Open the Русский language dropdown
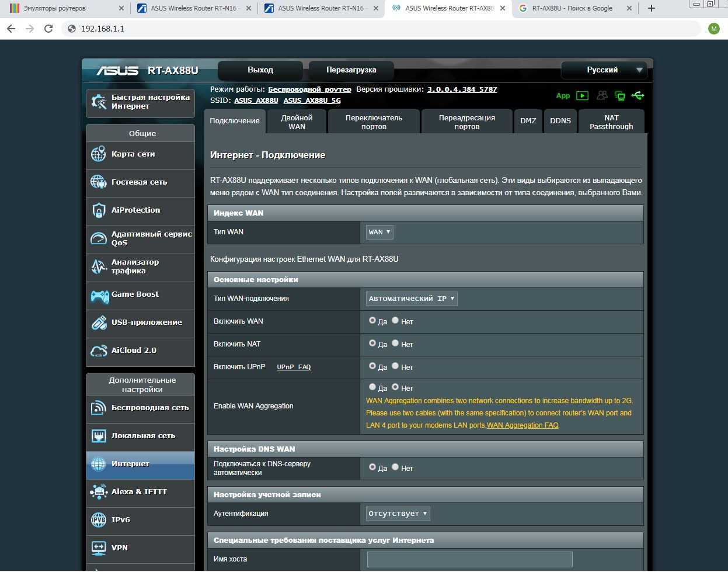This screenshot has width=728, height=572. click(x=604, y=70)
